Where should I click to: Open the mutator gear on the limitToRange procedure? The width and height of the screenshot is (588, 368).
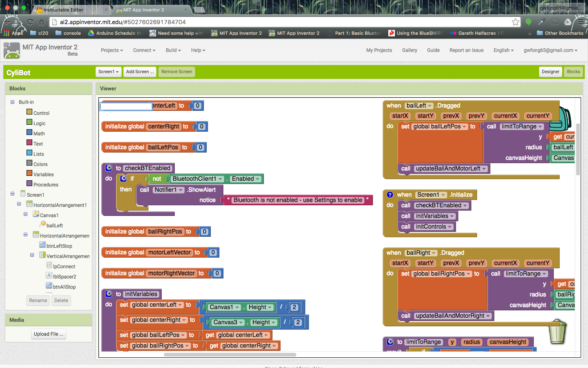390,342
